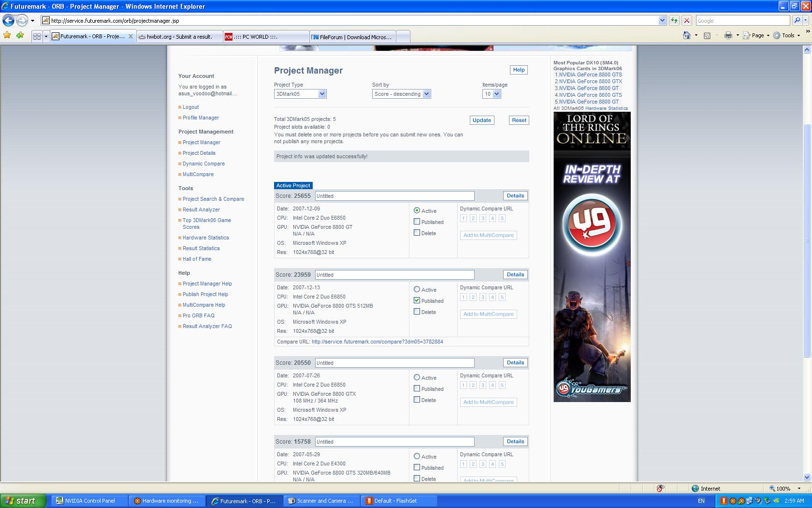The image size is (812, 508).
Task: Click the Update button
Action: 482,120
